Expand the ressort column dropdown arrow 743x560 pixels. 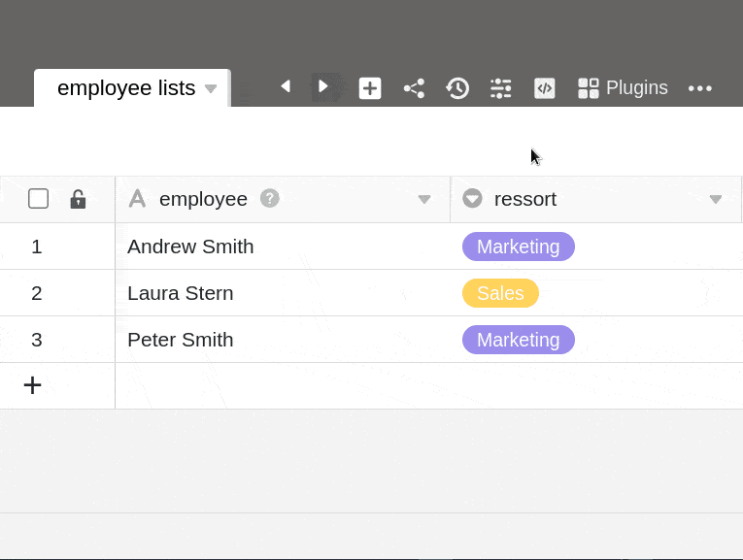pyautogui.click(x=716, y=200)
